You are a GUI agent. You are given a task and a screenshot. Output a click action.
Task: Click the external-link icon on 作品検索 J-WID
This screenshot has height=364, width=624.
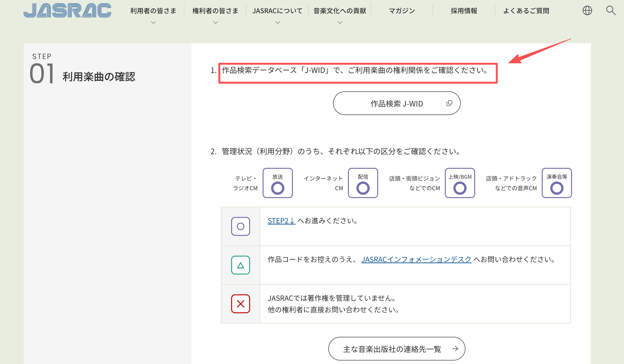tap(449, 103)
